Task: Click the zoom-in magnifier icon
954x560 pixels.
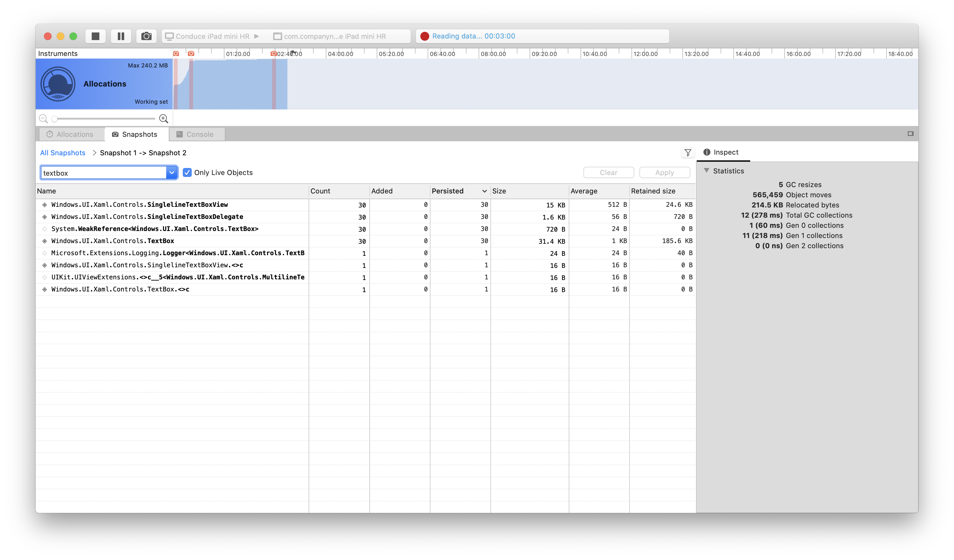Action: (x=164, y=118)
